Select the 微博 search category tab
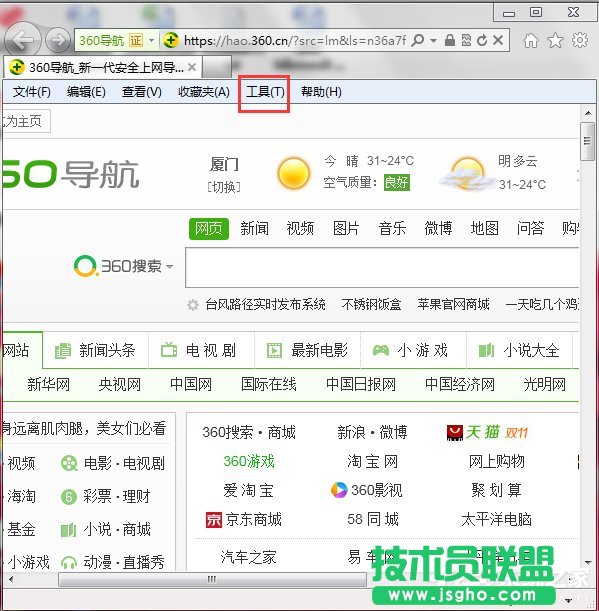This screenshot has width=599, height=611. [x=438, y=228]
